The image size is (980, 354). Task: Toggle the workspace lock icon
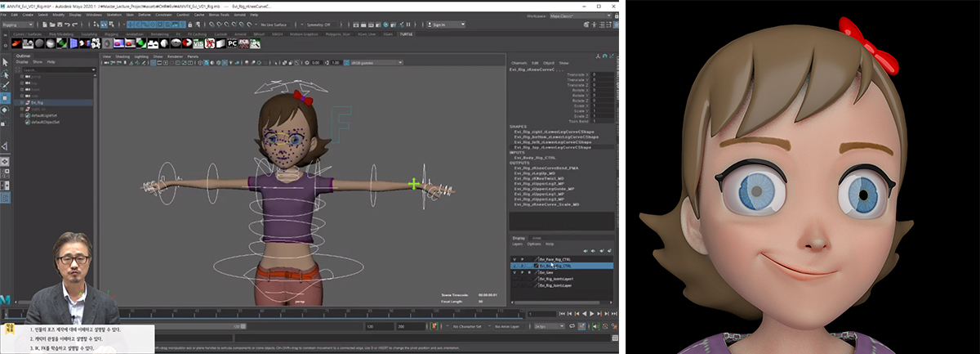point(617,16)
